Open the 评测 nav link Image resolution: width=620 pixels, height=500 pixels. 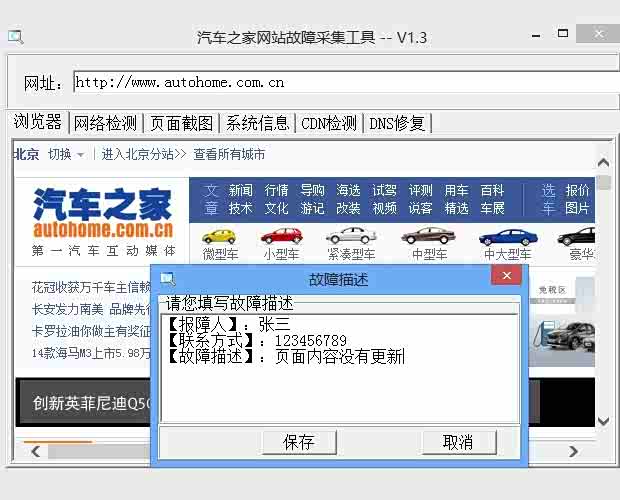[x=420, y=191]
